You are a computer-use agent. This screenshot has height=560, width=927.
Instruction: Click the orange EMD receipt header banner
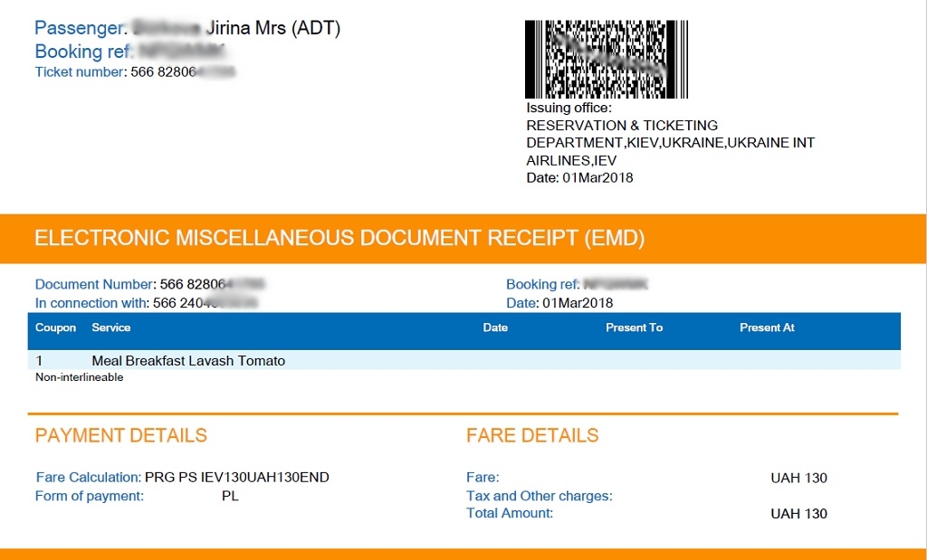[463, 239]
